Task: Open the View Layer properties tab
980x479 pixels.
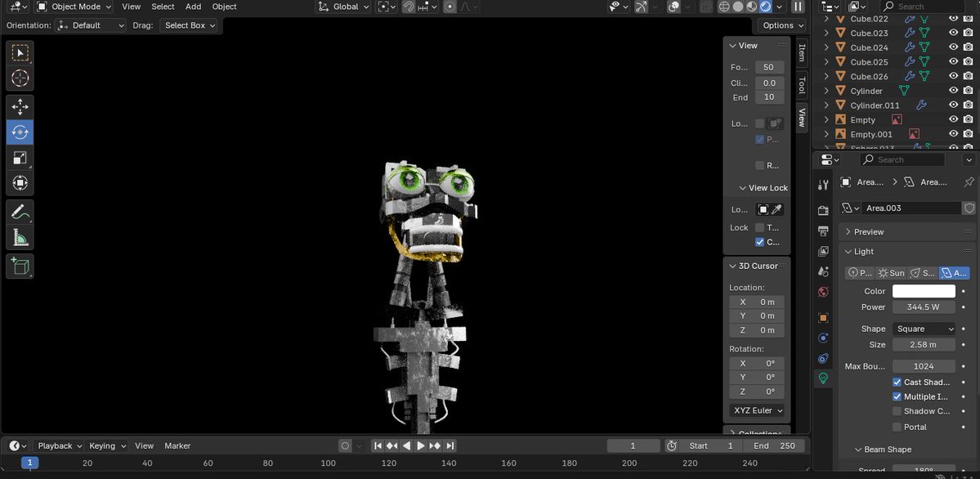Action: (823, 252)
